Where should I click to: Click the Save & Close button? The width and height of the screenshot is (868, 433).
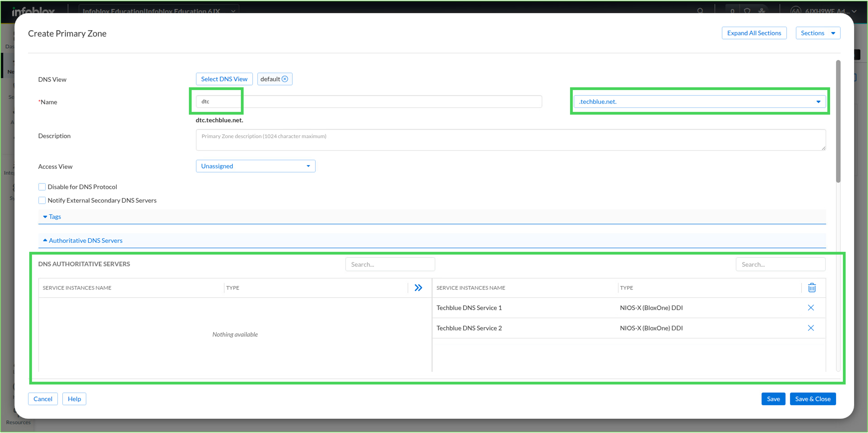pos(813,399)
